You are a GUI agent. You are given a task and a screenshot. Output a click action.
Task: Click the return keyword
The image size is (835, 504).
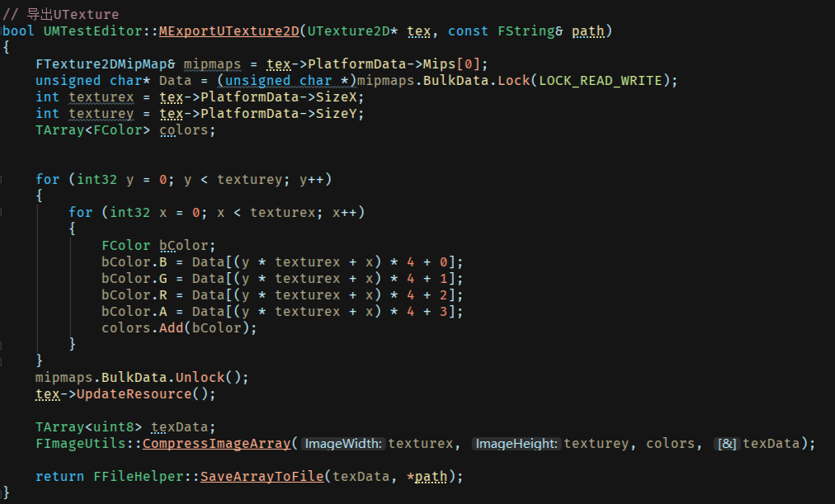[59, 477]
